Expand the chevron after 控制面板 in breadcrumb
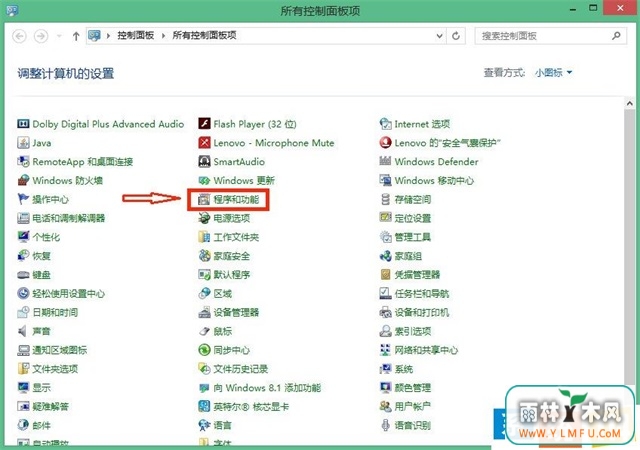The width and height of the screenshot is (640, 450). coord(163,36)
